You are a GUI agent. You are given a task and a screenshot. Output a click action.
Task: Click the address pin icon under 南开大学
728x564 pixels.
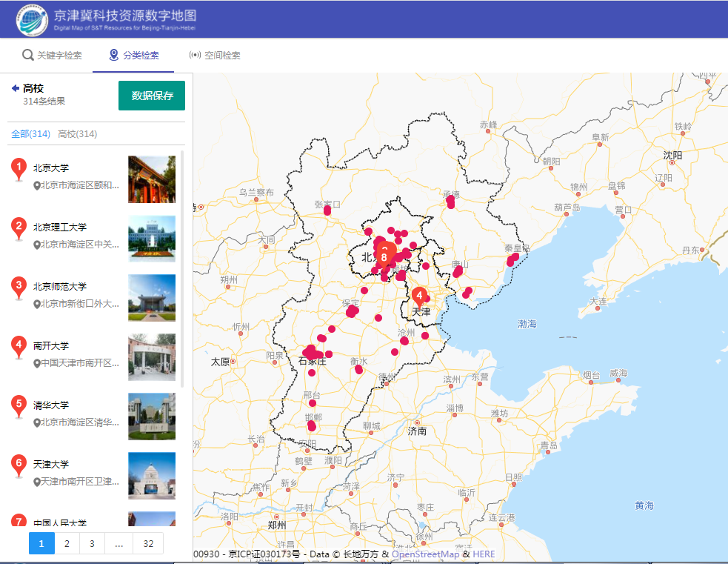pos(37,363)
